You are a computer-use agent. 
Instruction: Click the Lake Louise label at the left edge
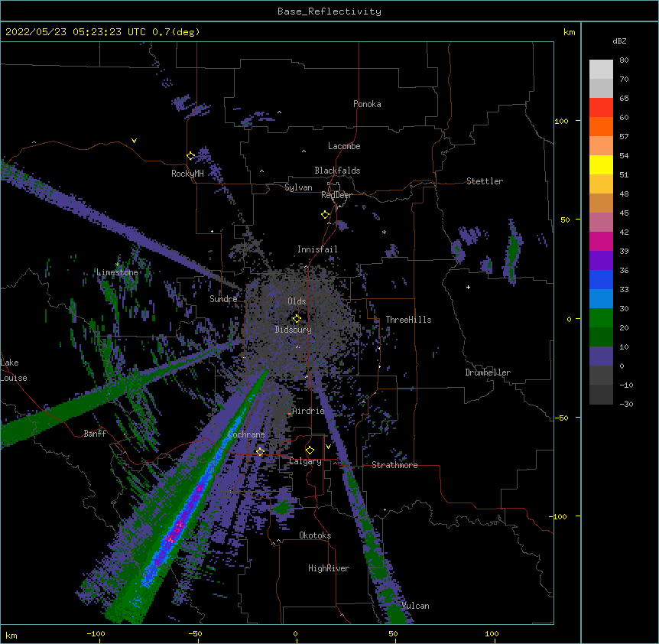point(14,370)
